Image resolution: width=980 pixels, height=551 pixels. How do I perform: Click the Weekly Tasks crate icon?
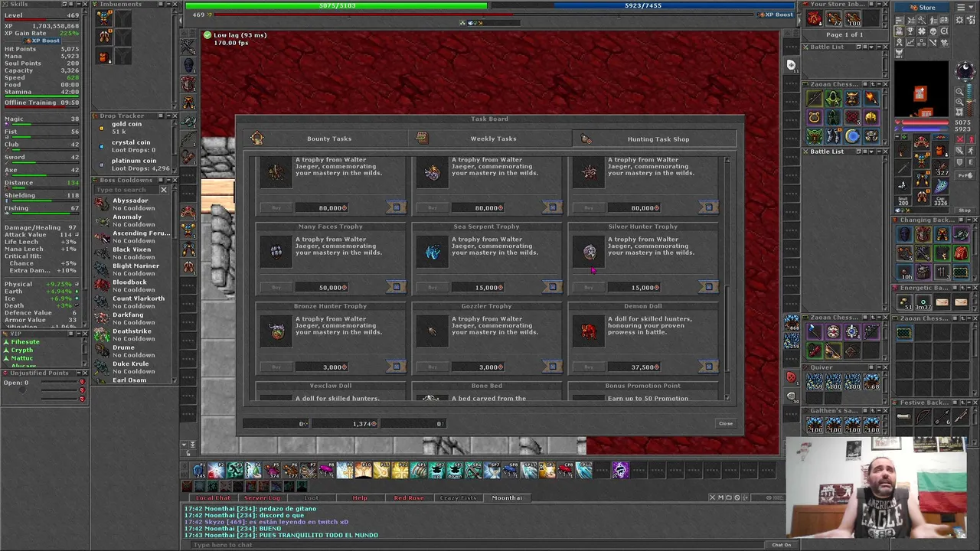tap(420, 139)
